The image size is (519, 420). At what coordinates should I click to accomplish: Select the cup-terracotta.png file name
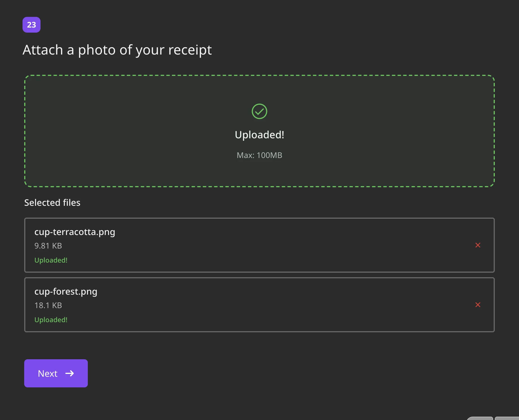coord(75,232)
